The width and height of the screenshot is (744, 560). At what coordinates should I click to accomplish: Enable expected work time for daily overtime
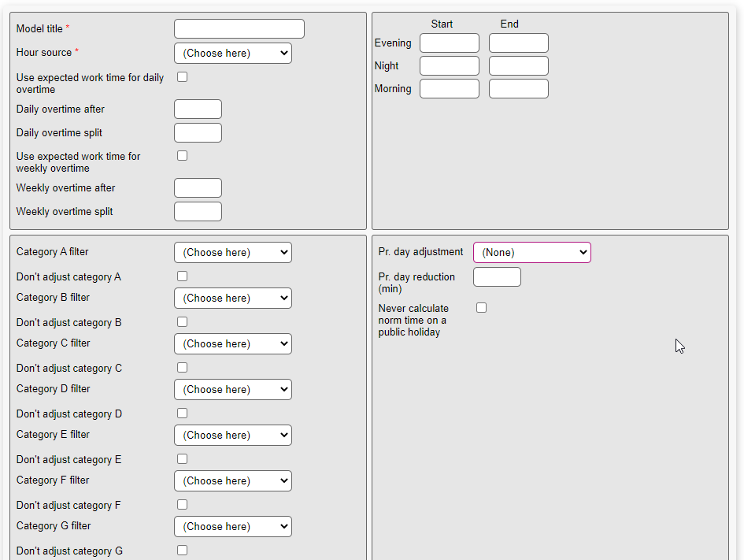[x=182, y=77]
